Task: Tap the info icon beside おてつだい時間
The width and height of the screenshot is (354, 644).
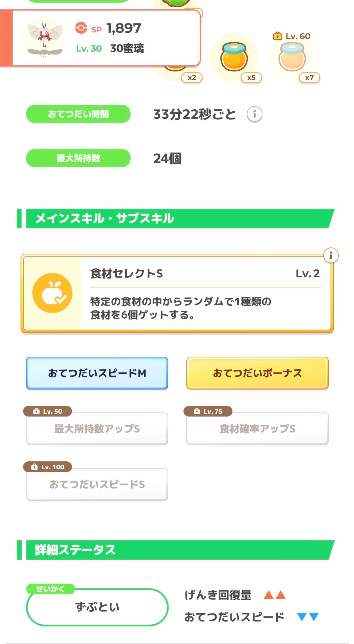Action: (254, 114)
